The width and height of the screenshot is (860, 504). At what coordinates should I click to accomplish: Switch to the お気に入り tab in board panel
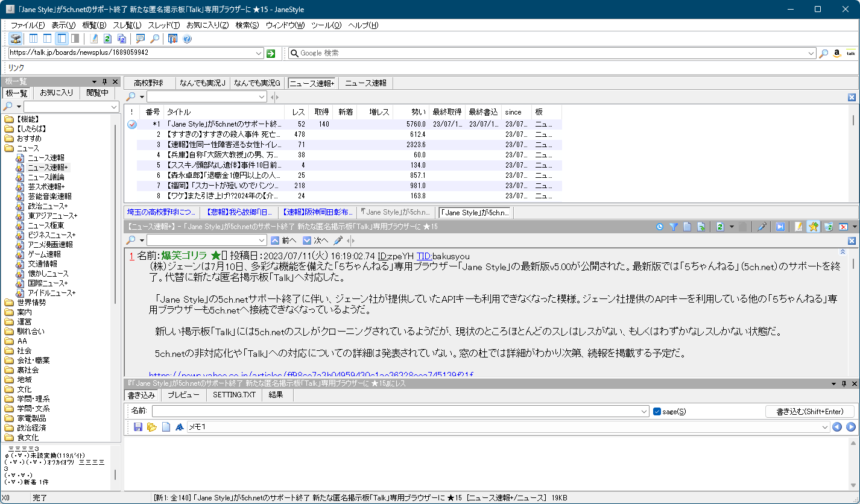[57, 93]
